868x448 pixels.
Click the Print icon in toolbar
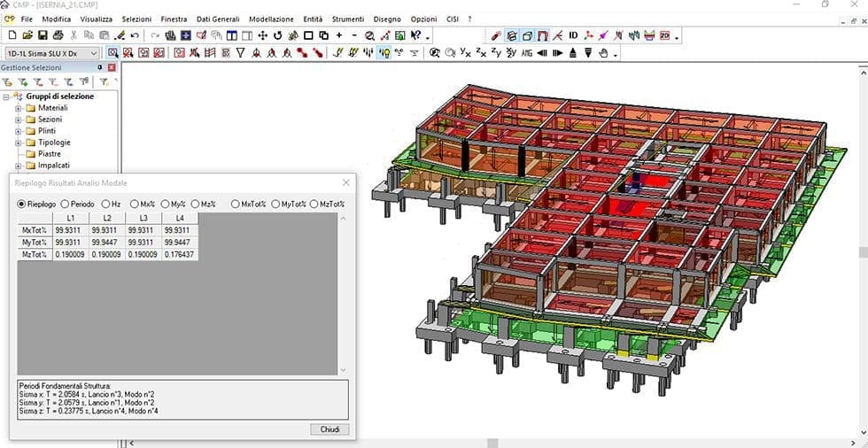tap(58, 36)
